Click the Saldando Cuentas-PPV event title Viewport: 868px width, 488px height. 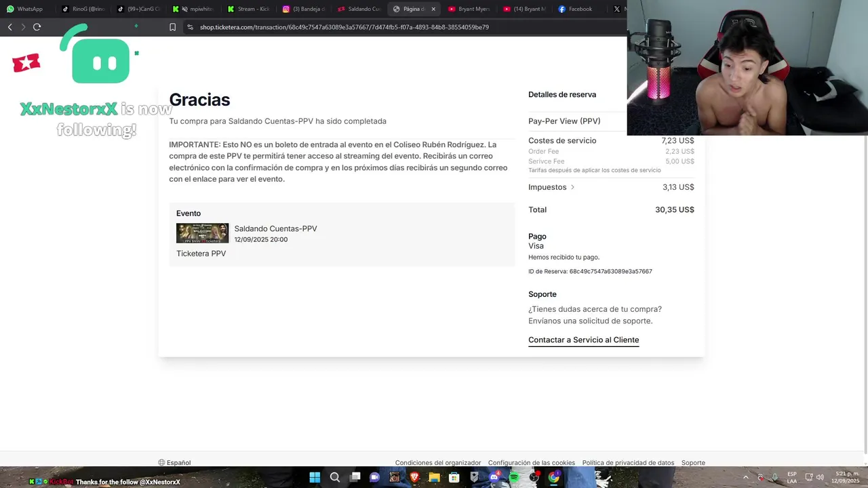click(x=275, y=228)
